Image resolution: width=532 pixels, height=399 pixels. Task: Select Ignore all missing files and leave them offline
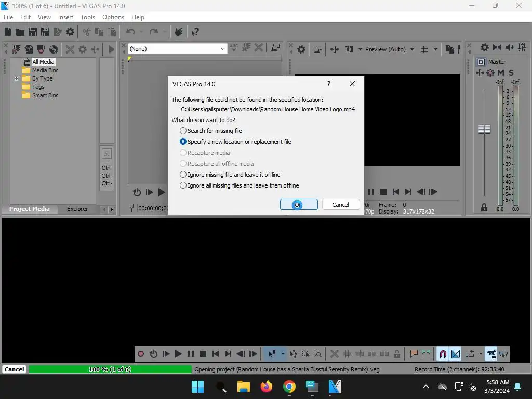pyautogui.click(x=239, y=185)
